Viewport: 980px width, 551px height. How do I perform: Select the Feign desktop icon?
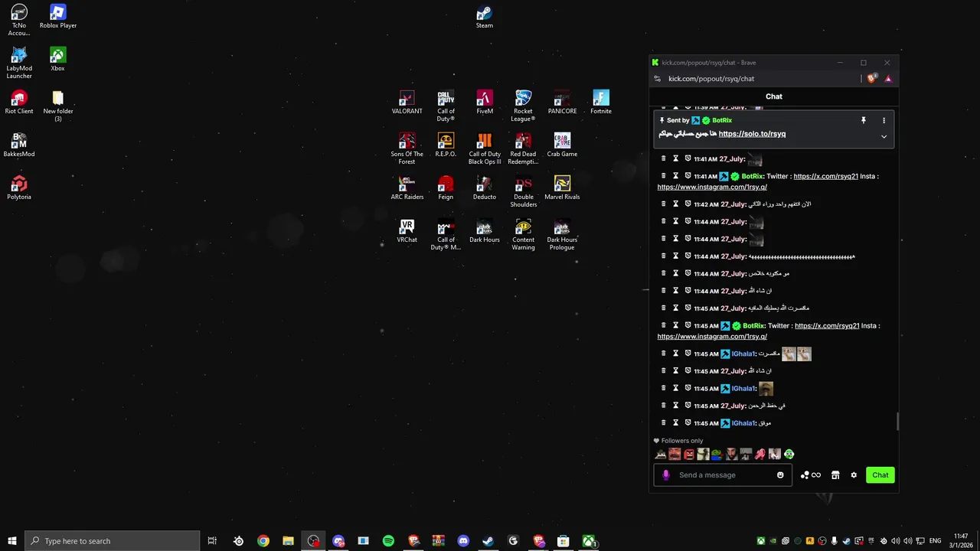pos(446,188)
